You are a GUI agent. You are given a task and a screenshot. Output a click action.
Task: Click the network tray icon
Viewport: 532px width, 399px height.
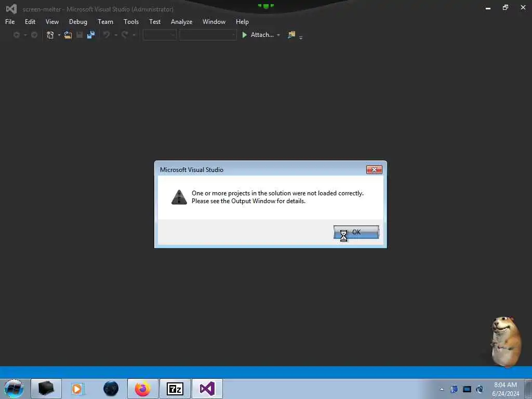tap(480, 389)
